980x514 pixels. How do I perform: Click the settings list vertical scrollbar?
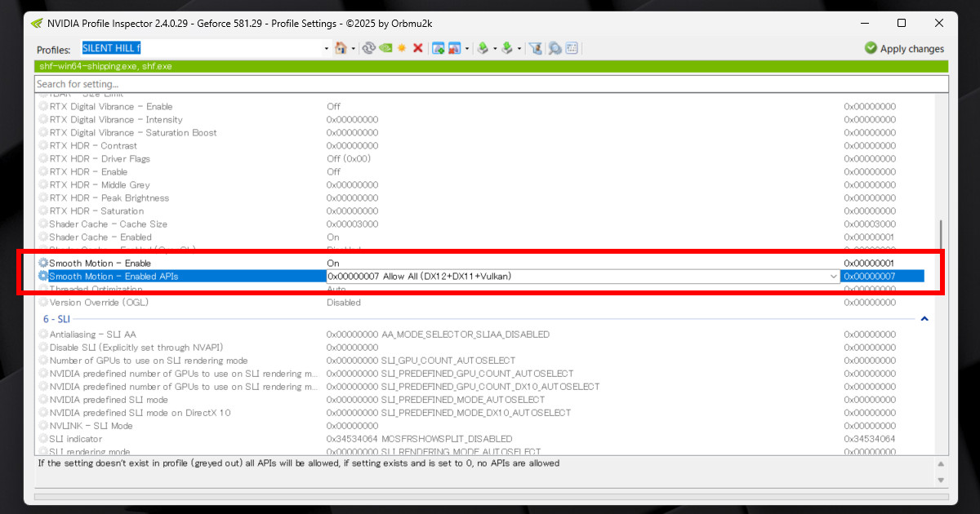[x=941, y=274]
